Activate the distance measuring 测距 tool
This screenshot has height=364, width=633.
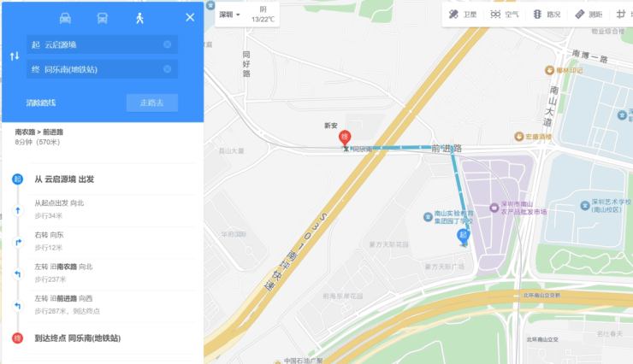(x=589, y=15)
